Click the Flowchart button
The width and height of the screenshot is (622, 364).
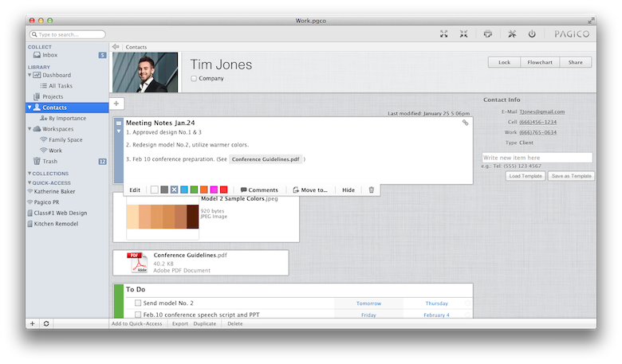(x=540, y=62)
